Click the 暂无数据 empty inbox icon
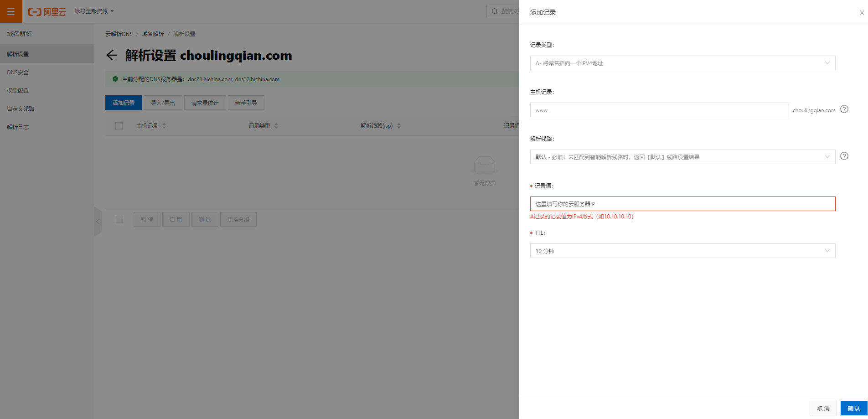 tap(484, 165)
